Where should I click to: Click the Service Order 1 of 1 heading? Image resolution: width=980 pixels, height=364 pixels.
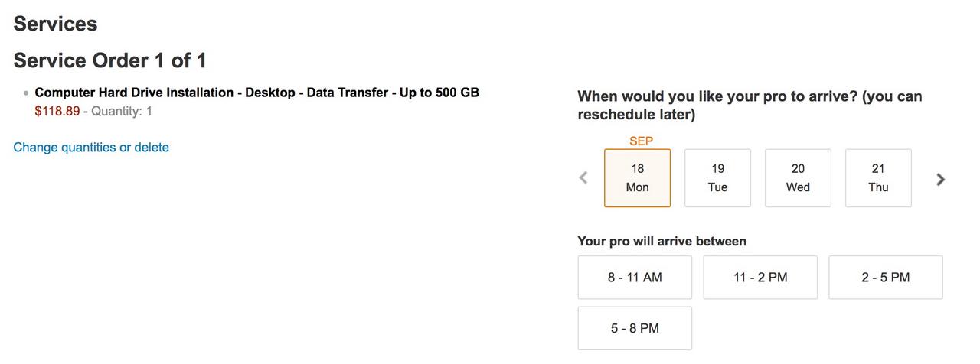point(110,60)
